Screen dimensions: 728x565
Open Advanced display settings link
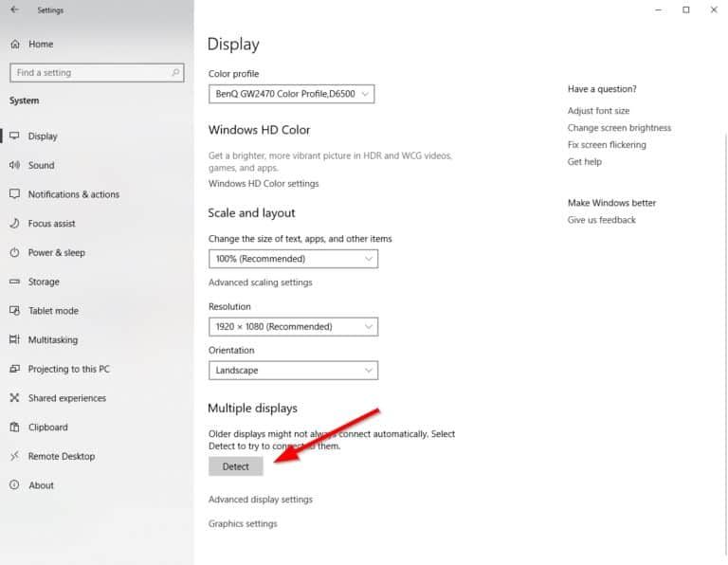click(x=260, y=500)
